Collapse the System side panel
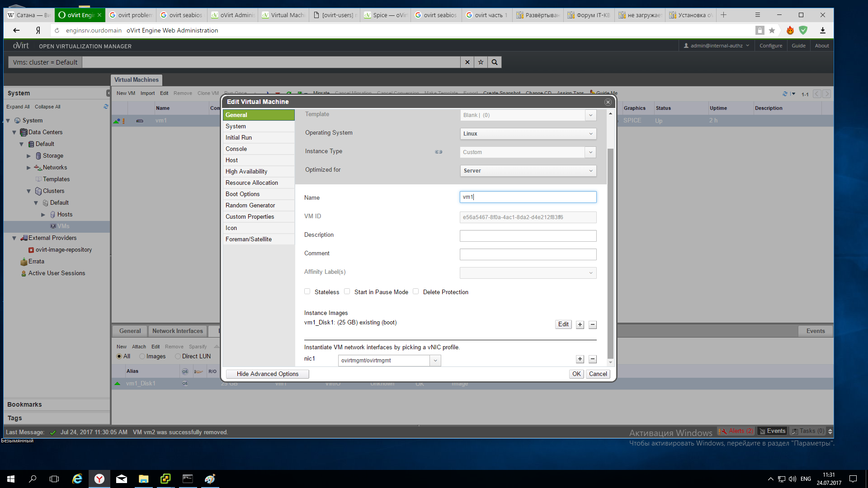 point(108,93)
